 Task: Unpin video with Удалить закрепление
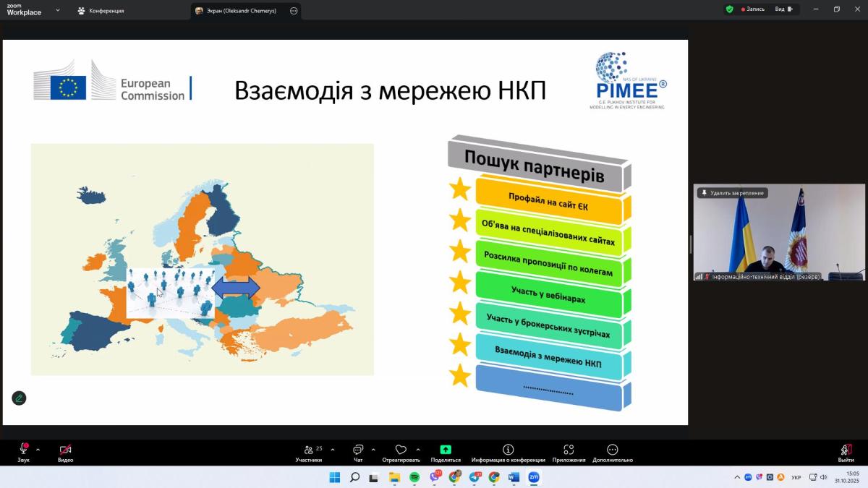click(732, 193)
